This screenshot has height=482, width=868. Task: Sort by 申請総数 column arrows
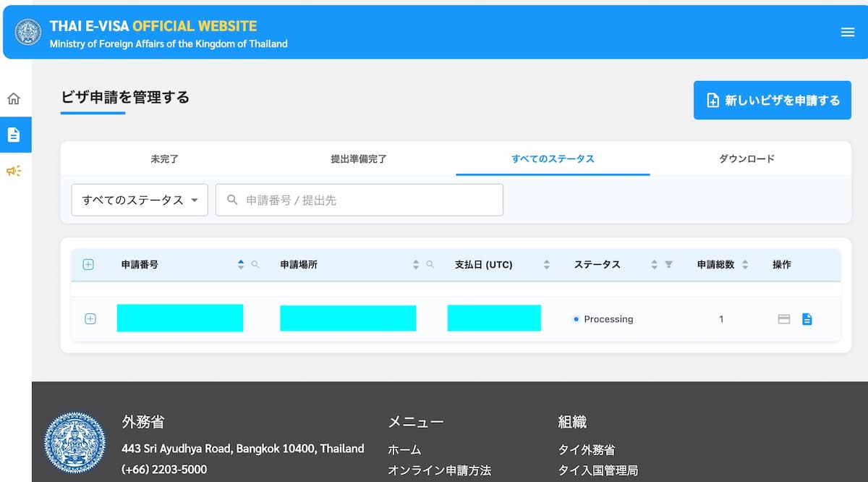745,265
